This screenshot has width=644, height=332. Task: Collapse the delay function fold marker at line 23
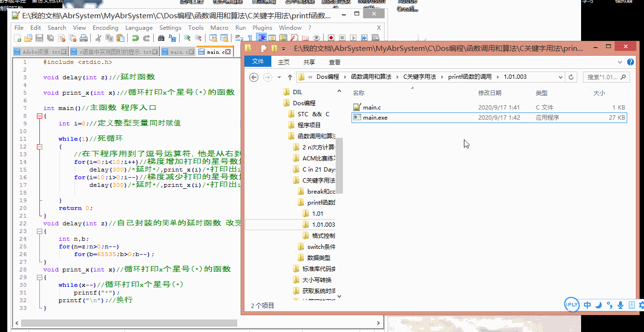(39, 231)
